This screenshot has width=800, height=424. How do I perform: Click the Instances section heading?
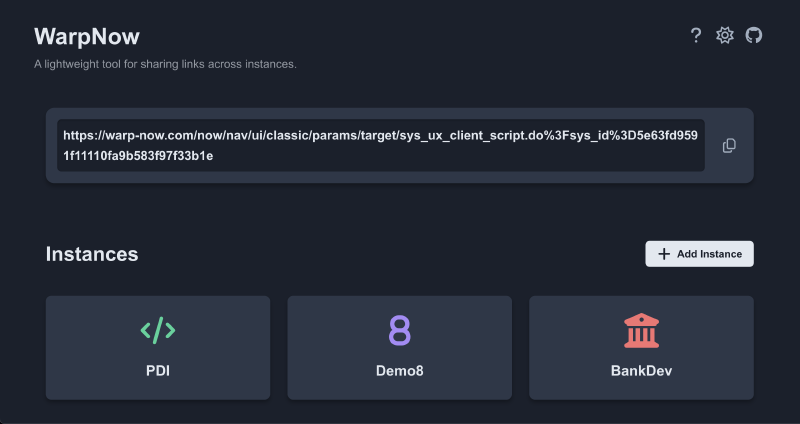click(92, 254)
